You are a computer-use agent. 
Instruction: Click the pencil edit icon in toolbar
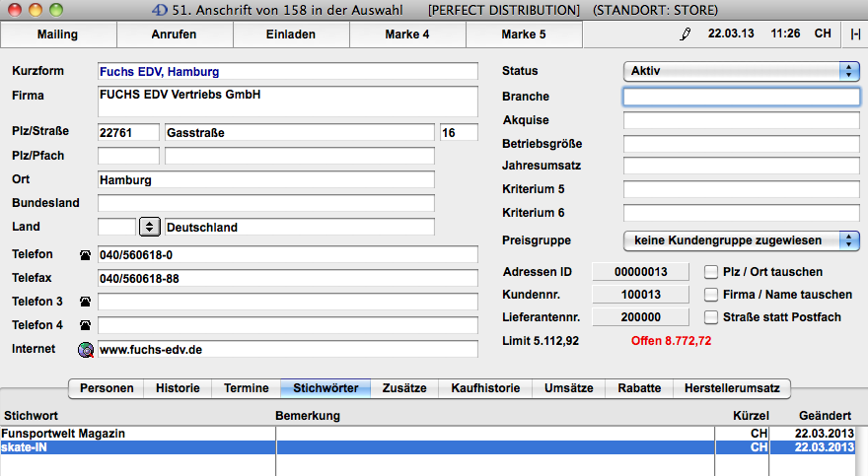pos(686,34)
